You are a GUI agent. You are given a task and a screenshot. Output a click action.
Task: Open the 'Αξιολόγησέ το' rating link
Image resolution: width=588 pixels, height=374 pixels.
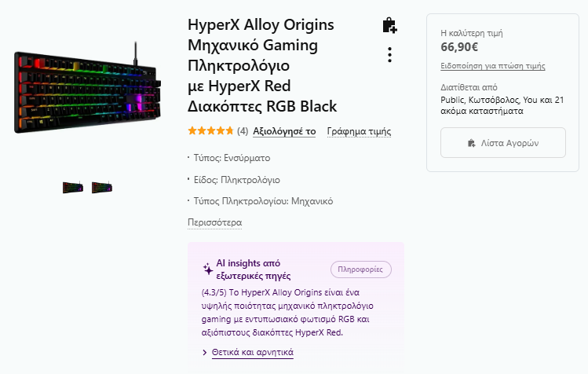[x=284, y=131]
